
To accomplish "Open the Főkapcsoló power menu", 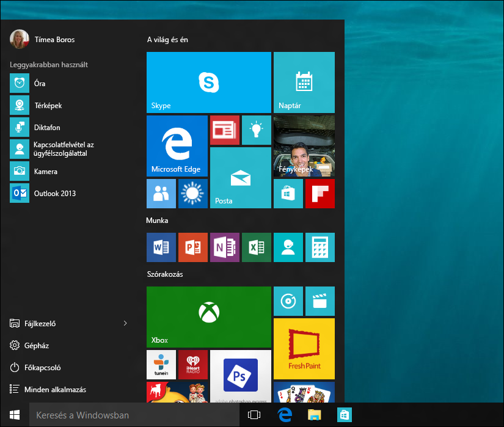I will point(35,367).
